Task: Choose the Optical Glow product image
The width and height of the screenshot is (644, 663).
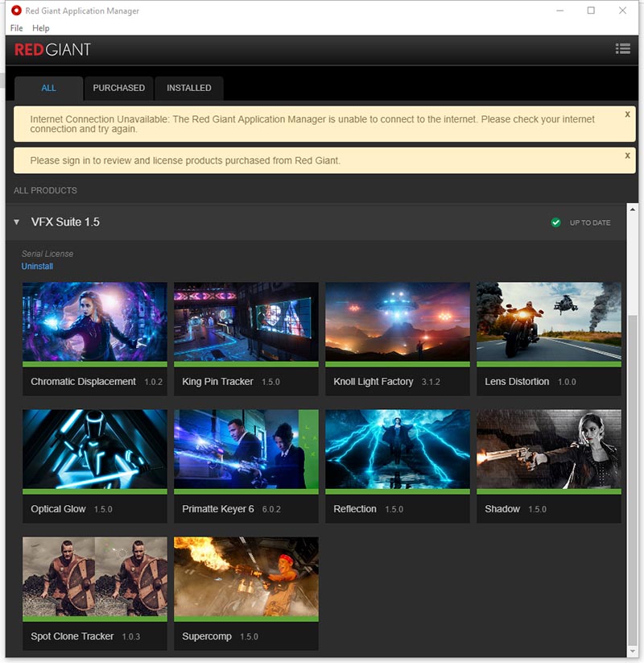Action: [x=95, y=450]
